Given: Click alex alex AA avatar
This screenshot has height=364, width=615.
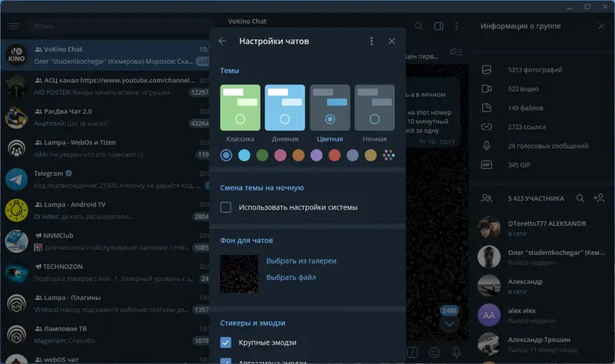Looking at the screenshot, I should 489,316.
